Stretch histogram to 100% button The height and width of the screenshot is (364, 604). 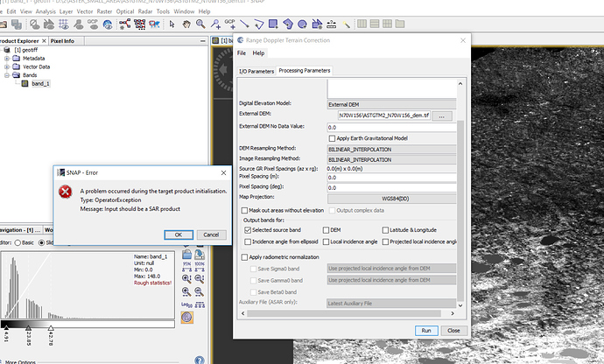click(x=200, y=267)
